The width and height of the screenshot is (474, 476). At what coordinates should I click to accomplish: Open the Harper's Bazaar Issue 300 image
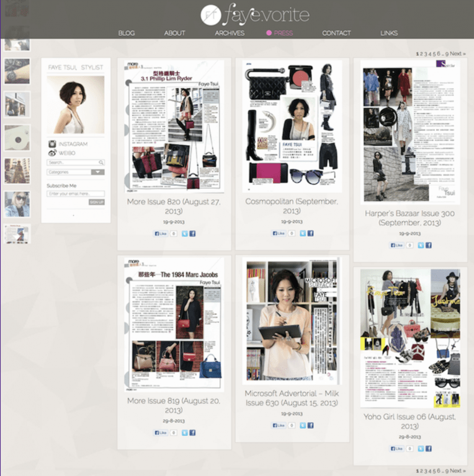410,132
